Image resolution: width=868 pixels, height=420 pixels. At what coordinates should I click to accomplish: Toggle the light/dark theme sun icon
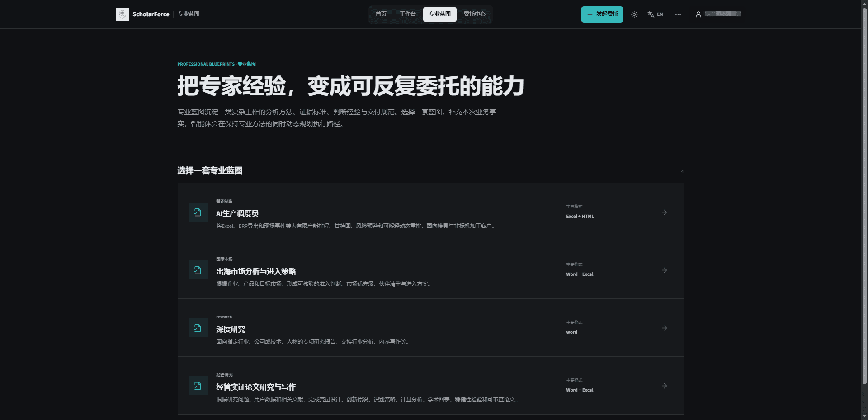634,14
